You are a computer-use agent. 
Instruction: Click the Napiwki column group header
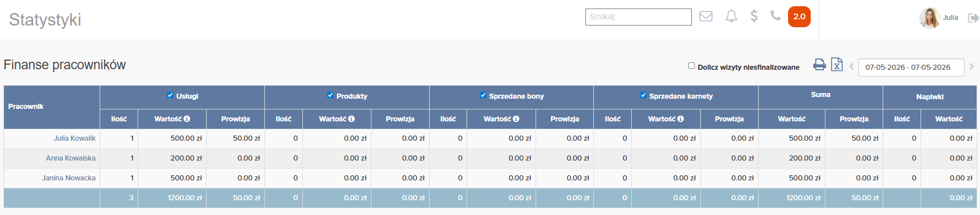click(930, 97)
